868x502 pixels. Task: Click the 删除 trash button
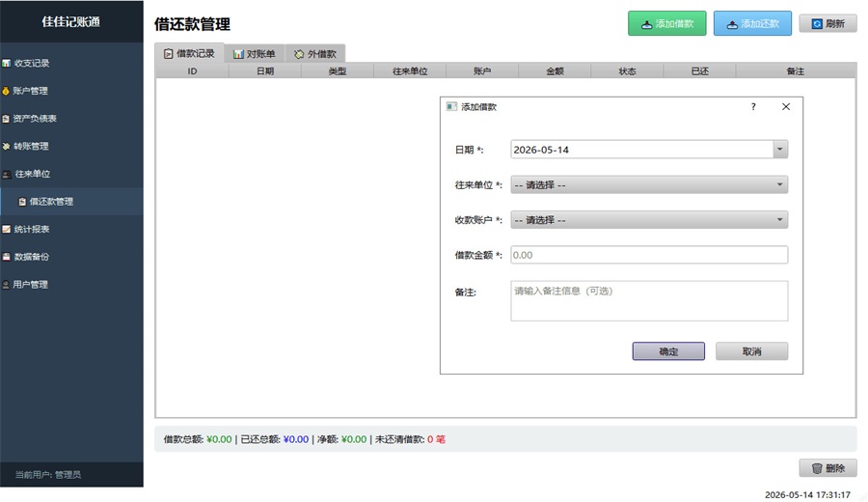pyautogui.click(x=828, y=468)
